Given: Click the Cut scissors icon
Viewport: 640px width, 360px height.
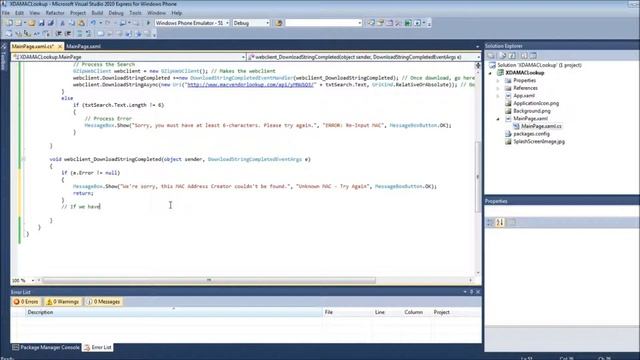Looking at the screenshot, I should pos(62,23).
